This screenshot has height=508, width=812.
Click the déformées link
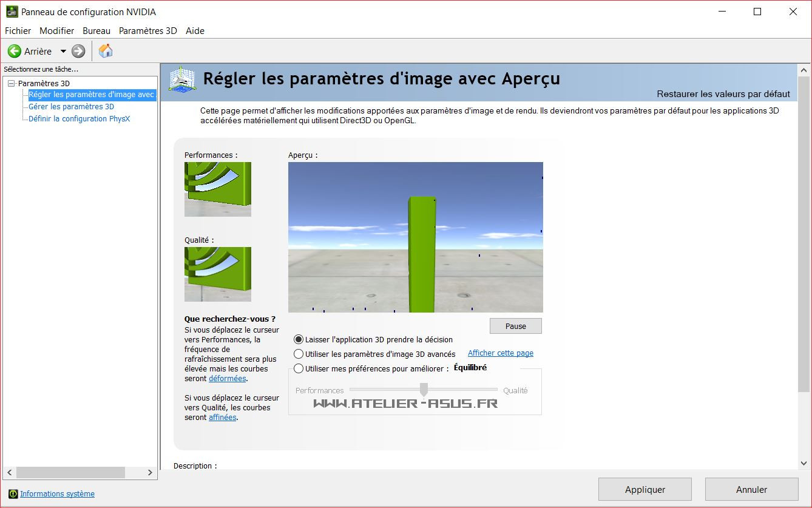[x=228, y=379]
